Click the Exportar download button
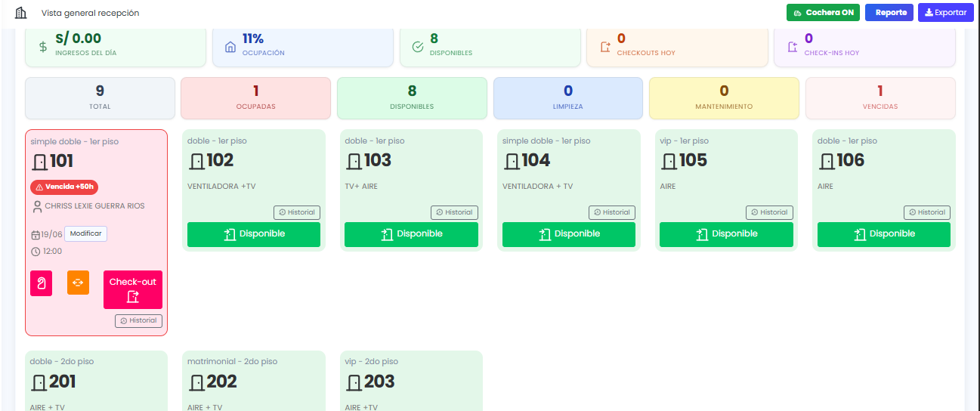 (x=945, y=13)
